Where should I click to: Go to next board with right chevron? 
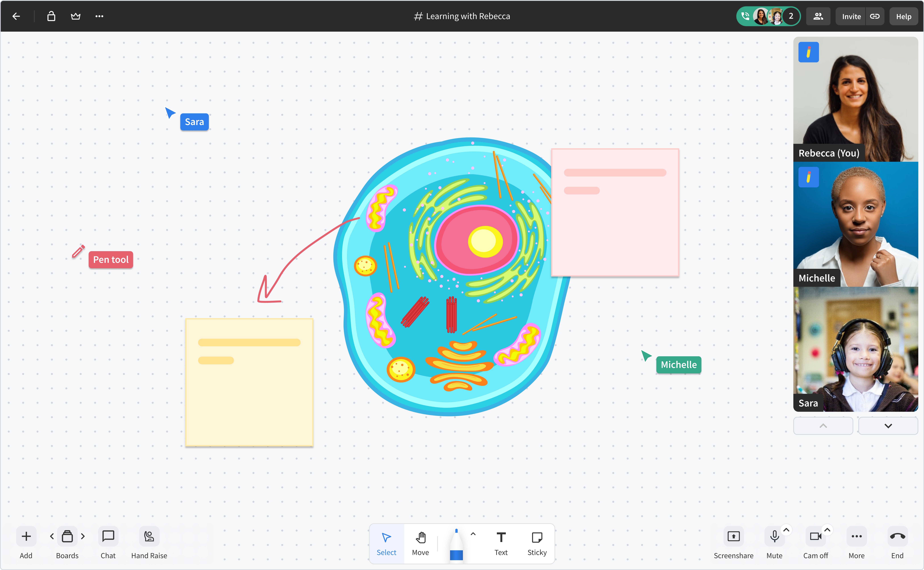point(83,536)
